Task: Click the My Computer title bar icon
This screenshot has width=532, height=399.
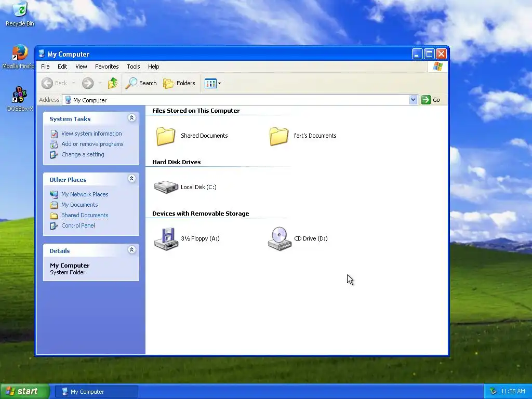Action: tap(42, 54)
